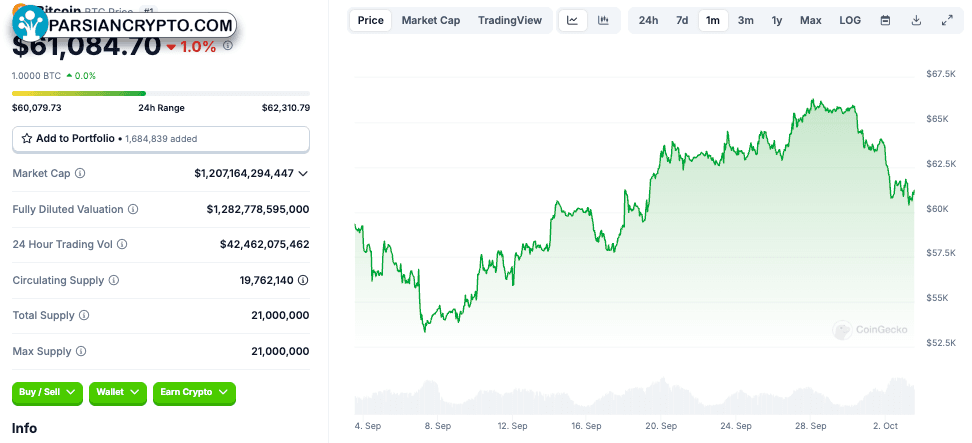
Task: Switch to line chart view icon
Action: pos(573,20)
